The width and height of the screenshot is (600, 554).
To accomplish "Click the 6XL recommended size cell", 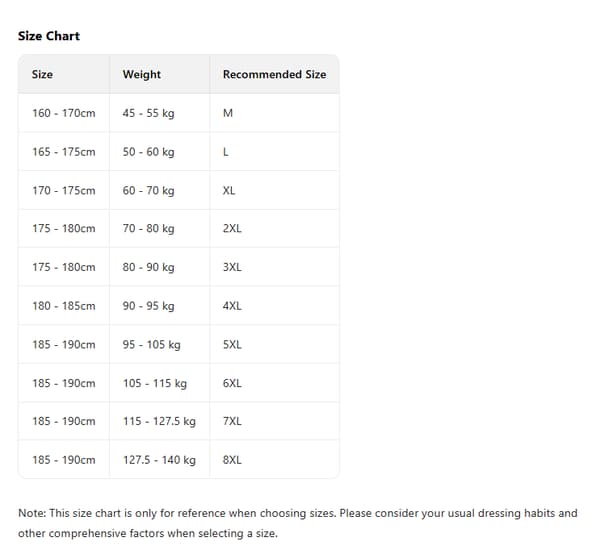I will pyautogui.click(x=274, y=383).
